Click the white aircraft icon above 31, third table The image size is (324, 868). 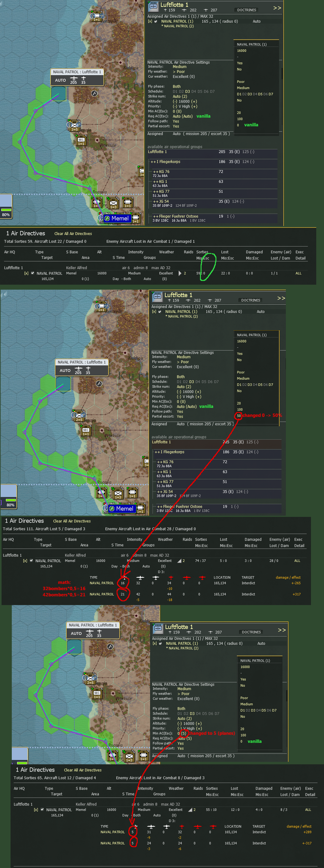pos(151,826)
